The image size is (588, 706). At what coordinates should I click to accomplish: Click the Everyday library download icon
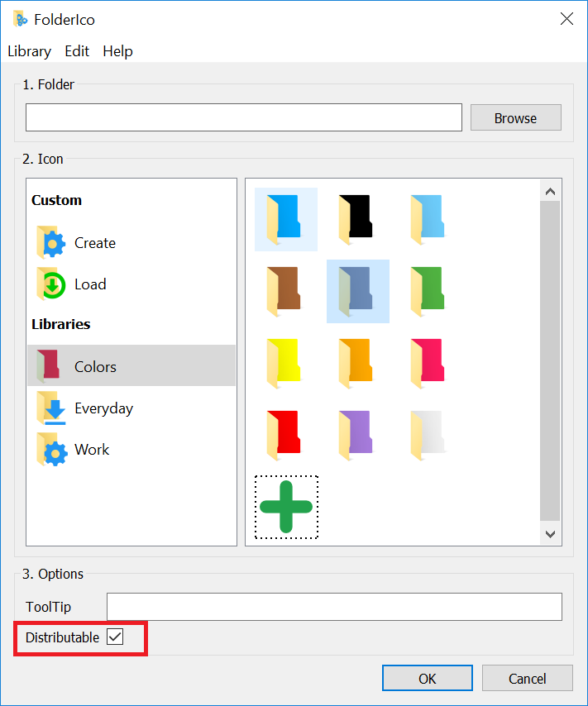51,408
